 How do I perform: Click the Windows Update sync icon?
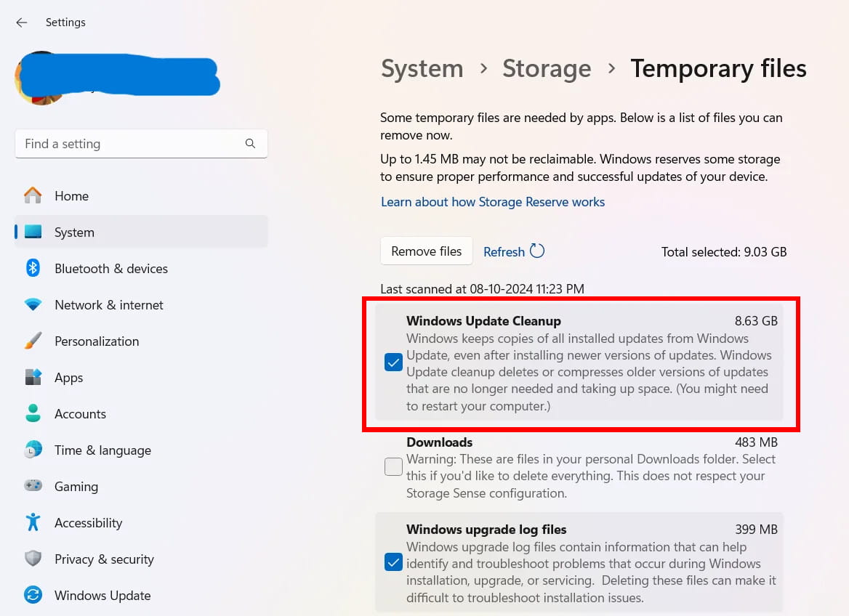click(x=33, y=595)
